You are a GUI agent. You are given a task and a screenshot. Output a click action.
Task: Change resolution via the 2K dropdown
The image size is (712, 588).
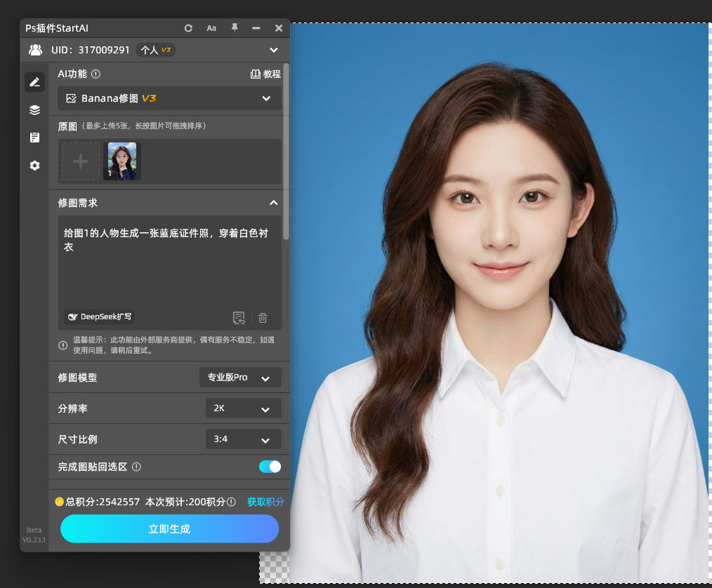point(243,408)
